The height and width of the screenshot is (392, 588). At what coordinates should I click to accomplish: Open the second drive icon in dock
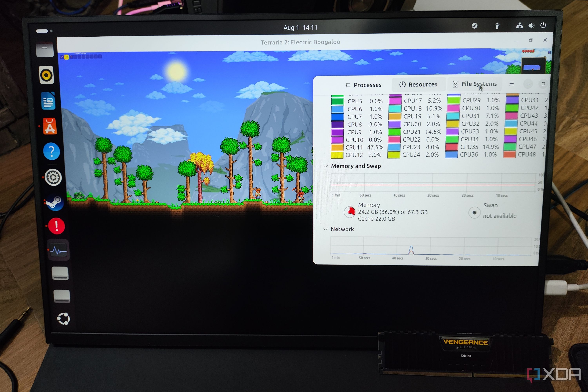click(62, 296)
